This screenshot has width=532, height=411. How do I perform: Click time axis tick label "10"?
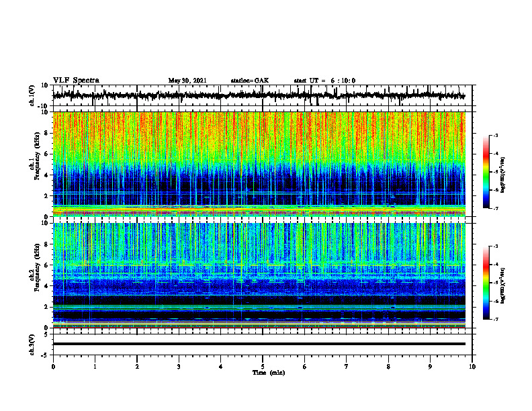pos(472,367)
